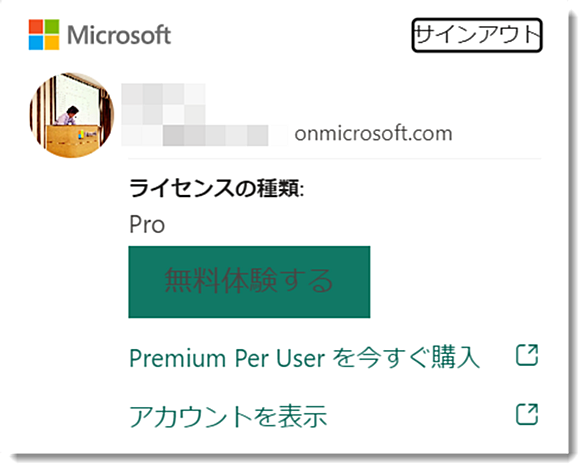
Task: Click the blurred email prefix before onmicrosoft.com
Action: coord(205,135)
